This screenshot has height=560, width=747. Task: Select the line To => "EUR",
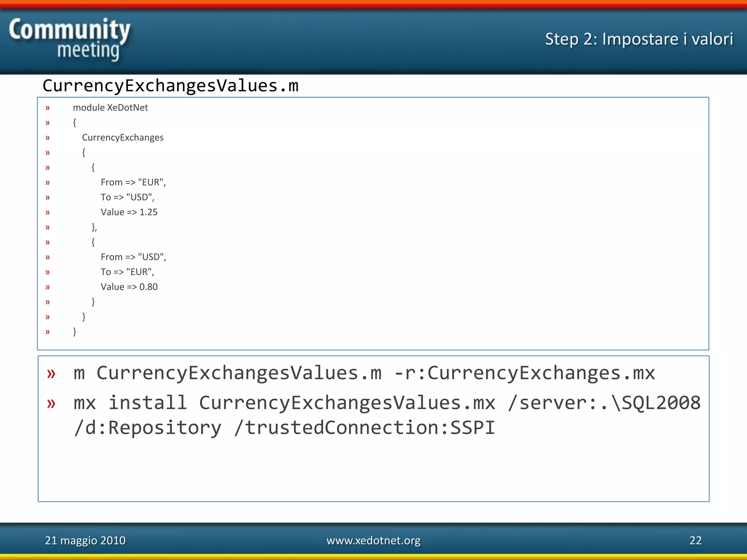(128, 272)
